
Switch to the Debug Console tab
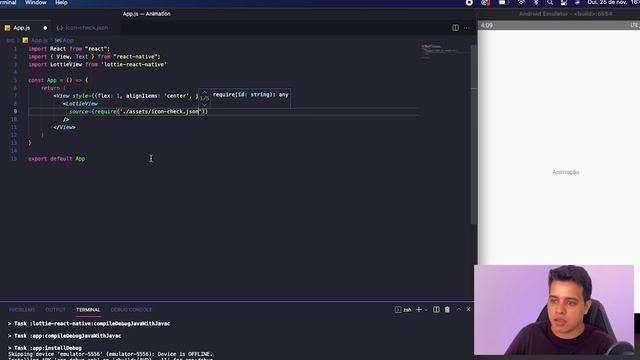tap(131, 310)
